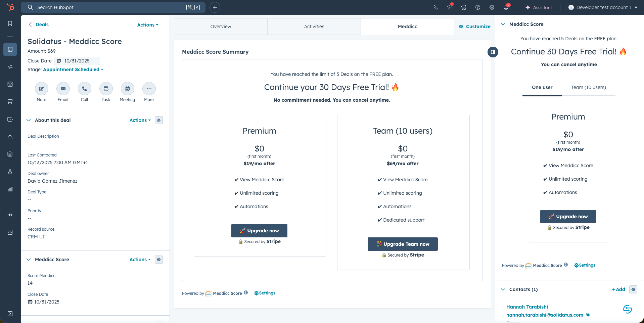The width and height of the screenshot is (644, 323).
Task: Collapse the About this deal section
Action: [29, 120]
